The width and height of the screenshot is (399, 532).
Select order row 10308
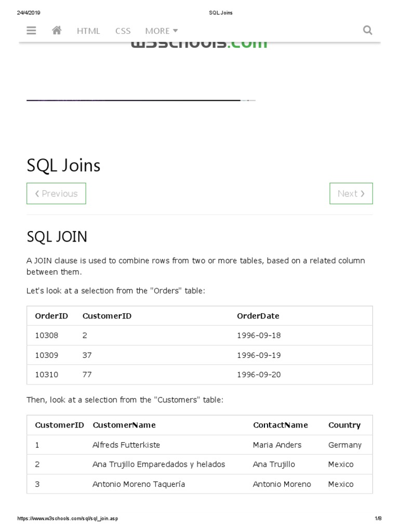tap(47, 336)
